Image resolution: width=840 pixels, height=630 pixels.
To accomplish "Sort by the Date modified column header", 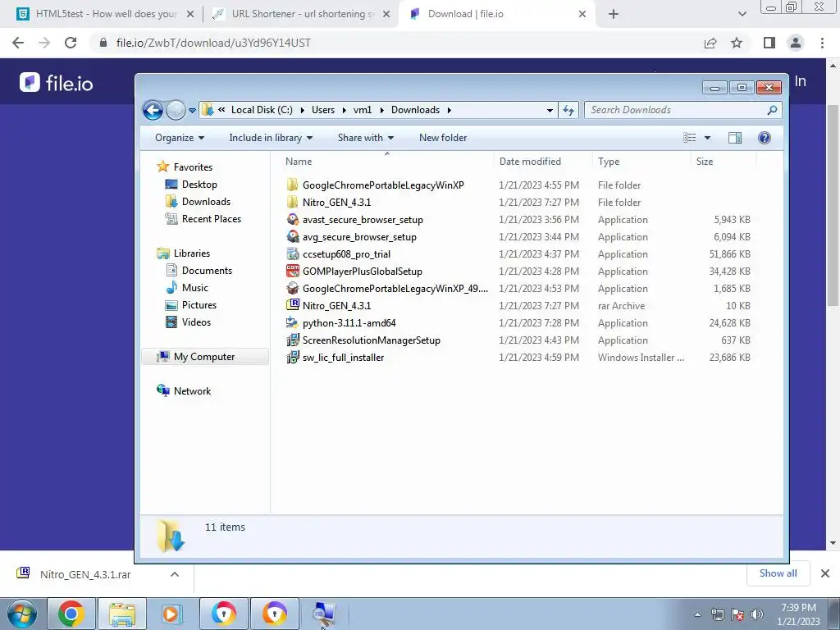I will (x=530, y=162).
